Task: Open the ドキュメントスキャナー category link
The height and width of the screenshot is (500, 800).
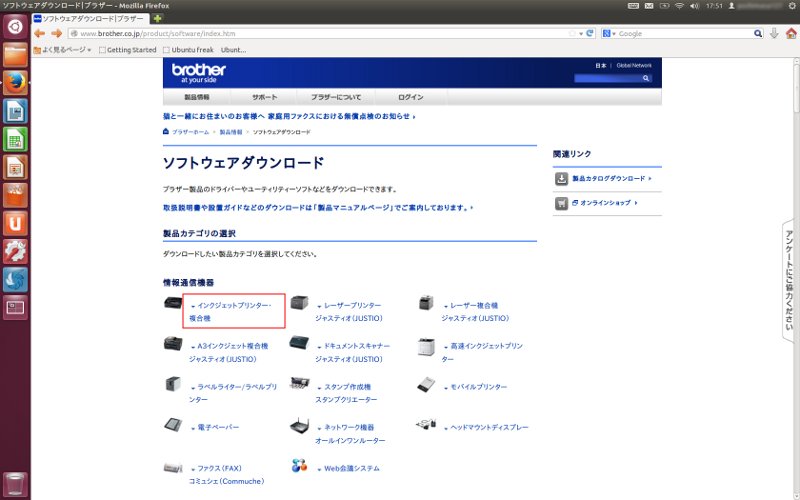Action: click(x=353, y=353)
